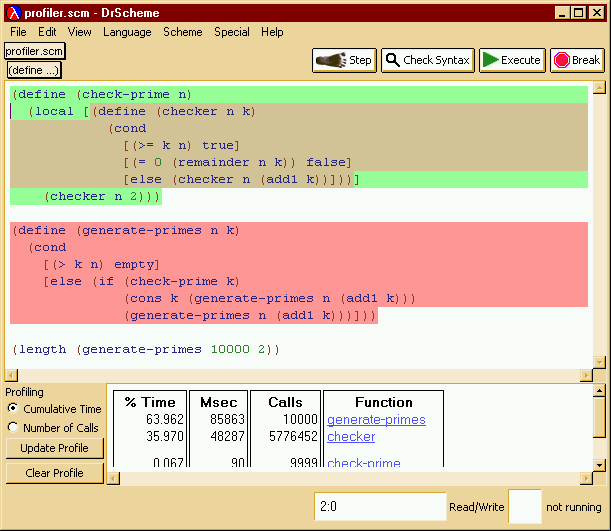This screenshot has height=531, width=611.
Task: Stop evaluation with the Break button
Action: click(x=577, y=60)
